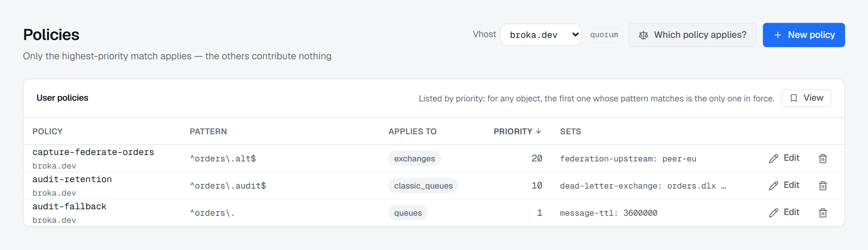Edit the audit-fallback policy
The width and height of the screenshot is (868, 250).
pyautogui.click(x=784, y=212)
